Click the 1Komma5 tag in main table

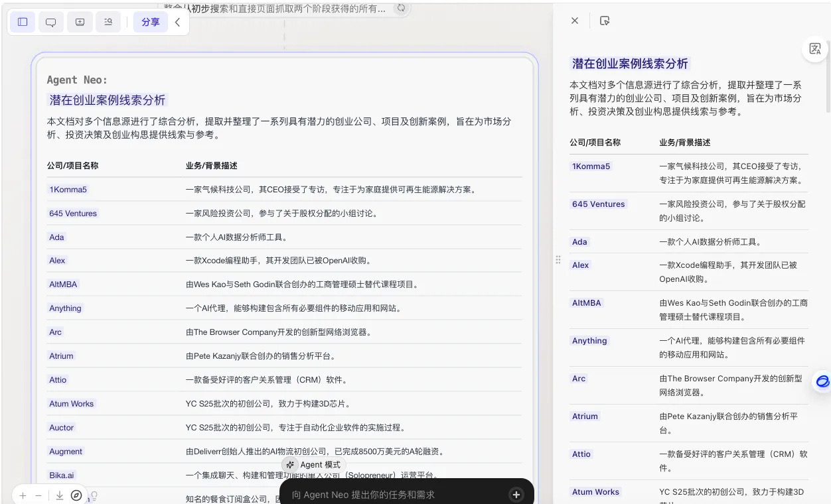[68, 190]
